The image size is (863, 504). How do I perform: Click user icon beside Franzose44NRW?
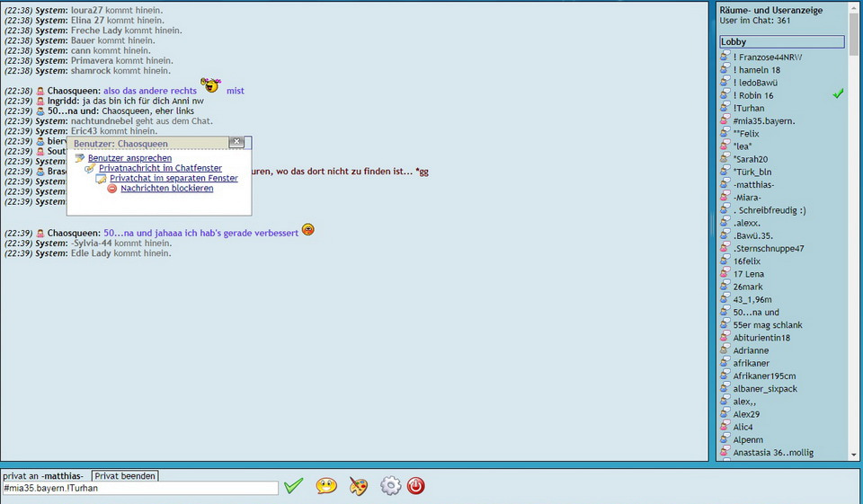pos(725,57)
